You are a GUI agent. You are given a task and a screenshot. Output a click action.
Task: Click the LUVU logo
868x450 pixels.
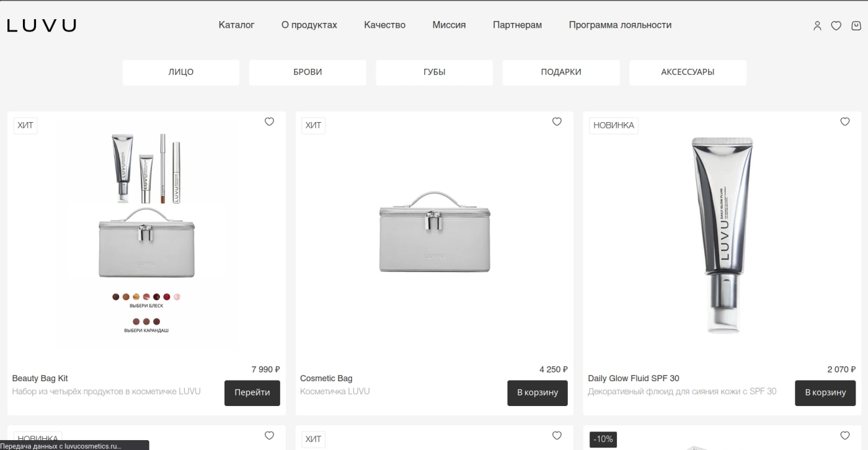tap(42, 25)
